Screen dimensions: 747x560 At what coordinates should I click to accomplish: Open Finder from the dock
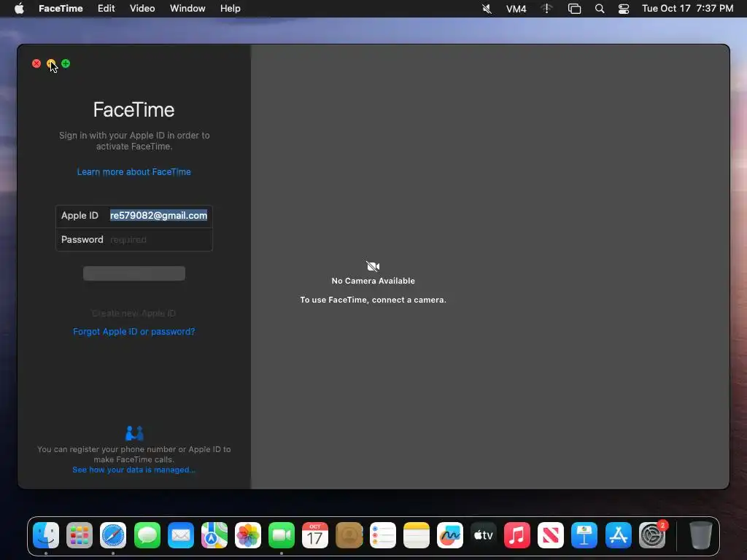pyautogui.click(x=46, y=535)
